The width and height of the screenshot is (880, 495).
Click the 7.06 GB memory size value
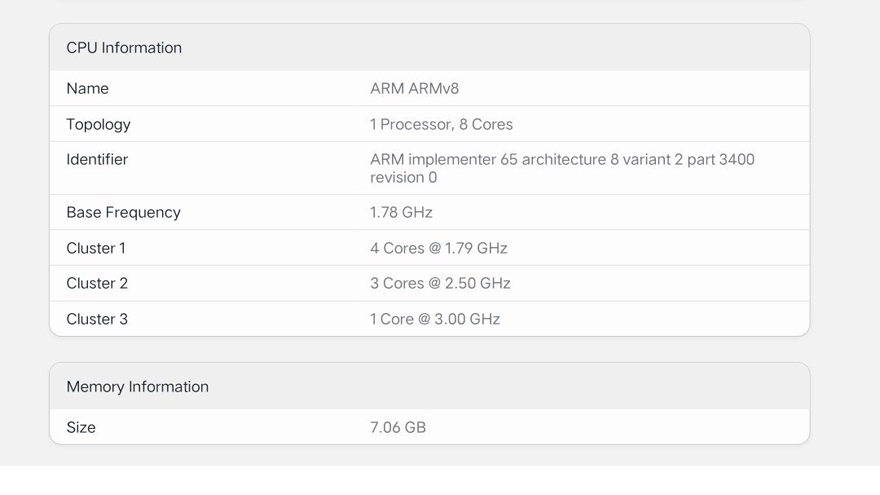click(x=398, y=428)
